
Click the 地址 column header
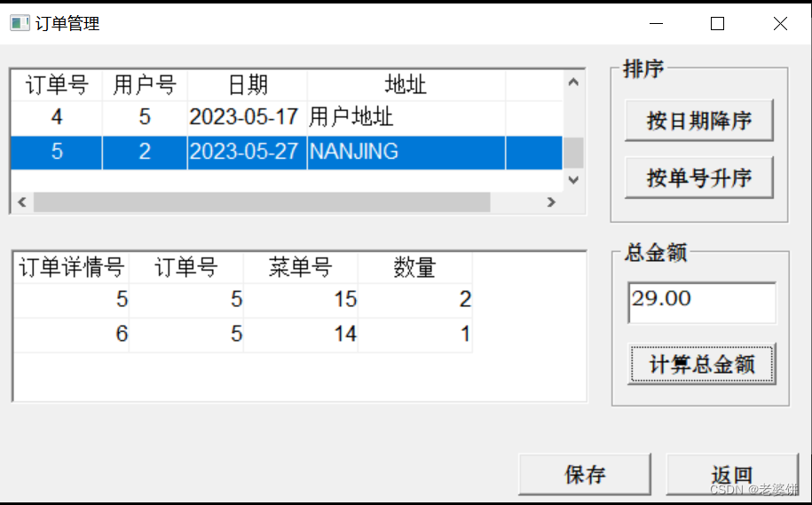[406, 85]
